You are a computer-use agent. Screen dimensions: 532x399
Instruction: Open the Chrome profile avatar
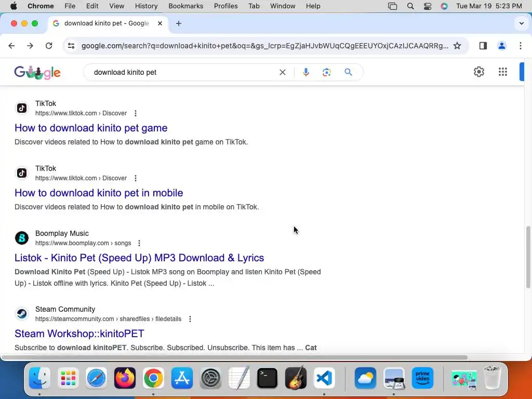[x=502, y=46]
